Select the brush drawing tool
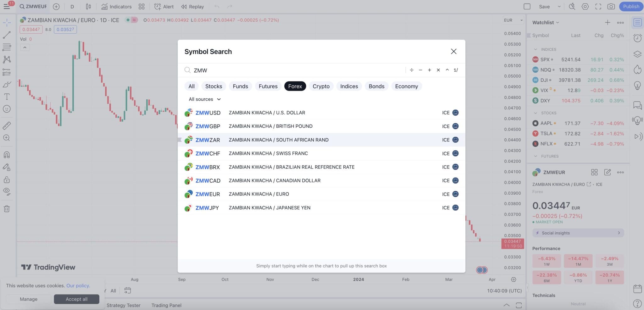644x310 pixels. click(x=7, y=84)
